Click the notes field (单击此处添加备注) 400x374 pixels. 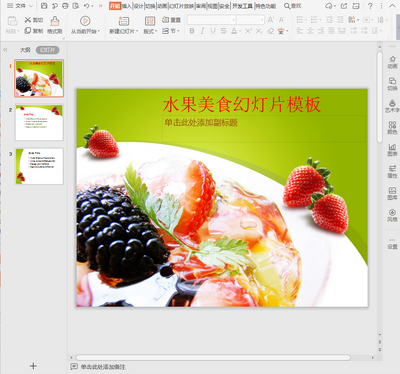pos(103,367)
